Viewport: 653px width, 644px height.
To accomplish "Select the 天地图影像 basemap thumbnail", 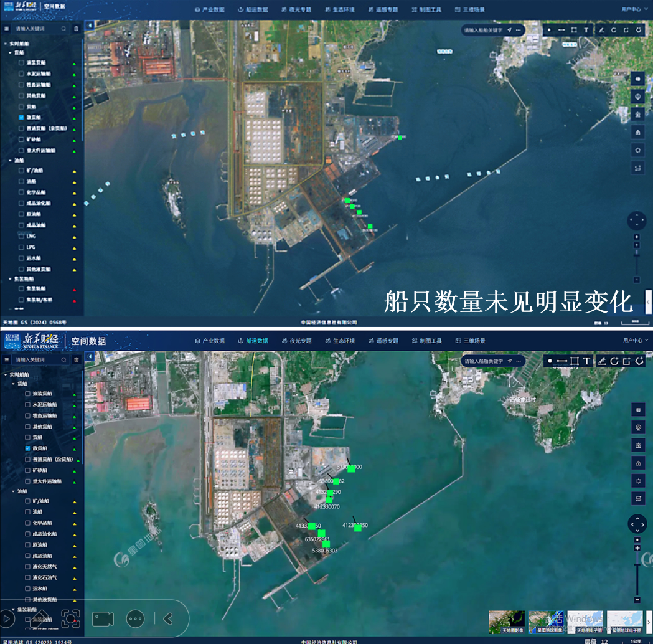I will (x=506, y=622).
